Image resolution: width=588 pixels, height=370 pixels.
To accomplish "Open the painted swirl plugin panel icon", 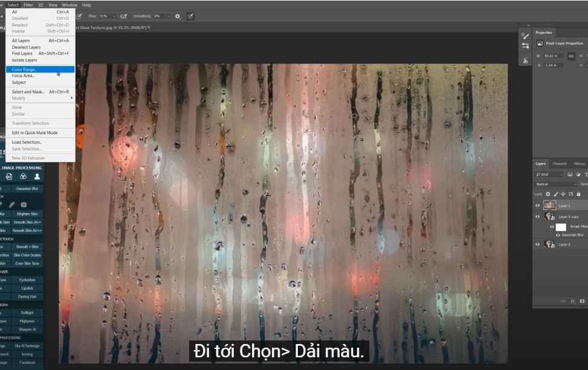I will (525, 60).
